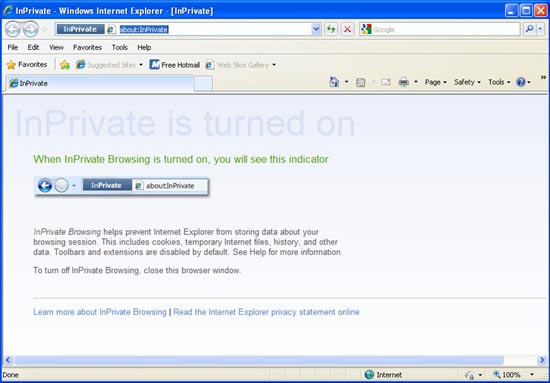Open the Home dropdown arrow
550x383 pixels.
346,82
